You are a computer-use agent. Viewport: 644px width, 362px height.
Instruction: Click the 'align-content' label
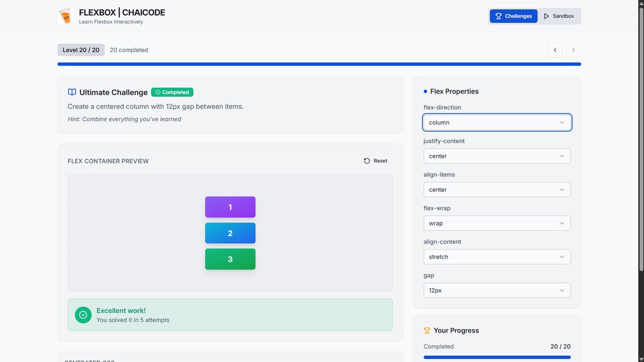tap(442, 242)
